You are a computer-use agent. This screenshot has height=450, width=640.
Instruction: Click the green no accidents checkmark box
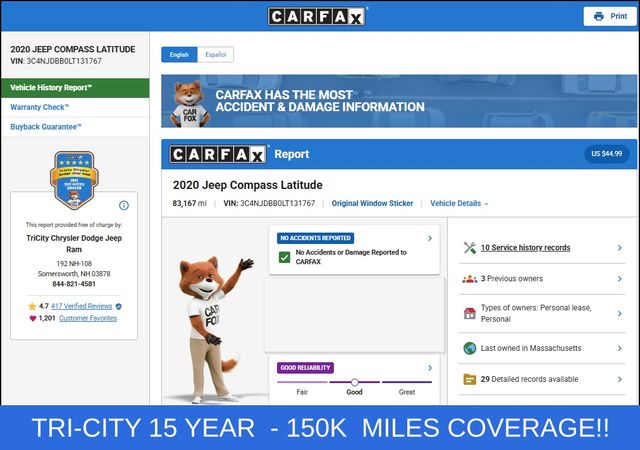coord(284,257)
